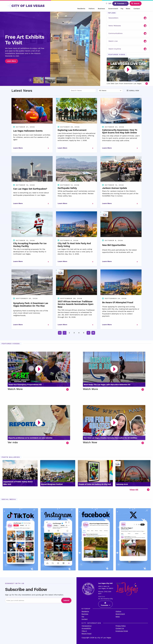153x644 pixels.
Task: Click the Search News input field
Action: [83, 91]
